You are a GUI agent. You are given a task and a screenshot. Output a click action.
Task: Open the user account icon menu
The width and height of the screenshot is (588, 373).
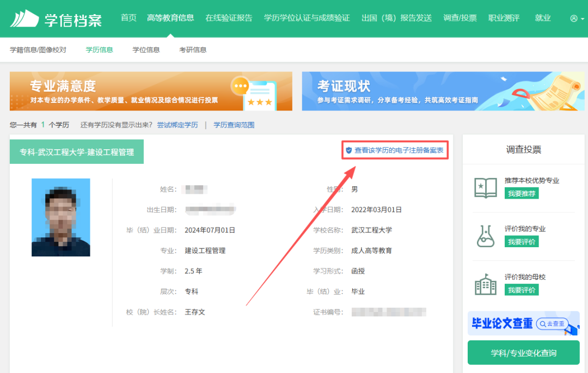[577, 19]
